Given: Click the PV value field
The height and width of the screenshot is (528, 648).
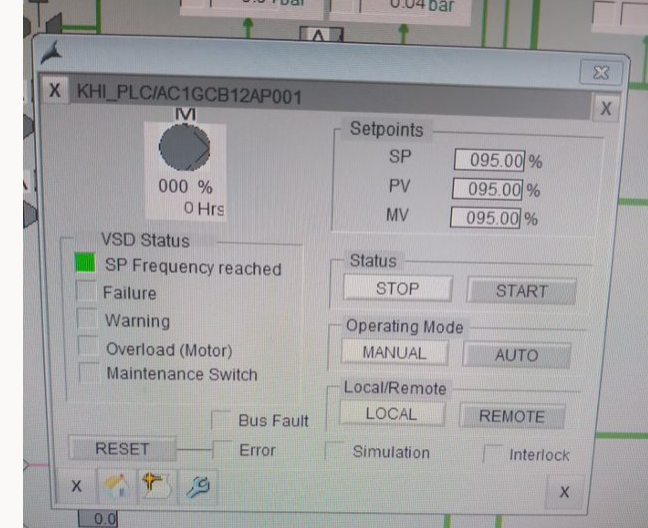Looking at the screenshot, I should click(x=487, y=189).
